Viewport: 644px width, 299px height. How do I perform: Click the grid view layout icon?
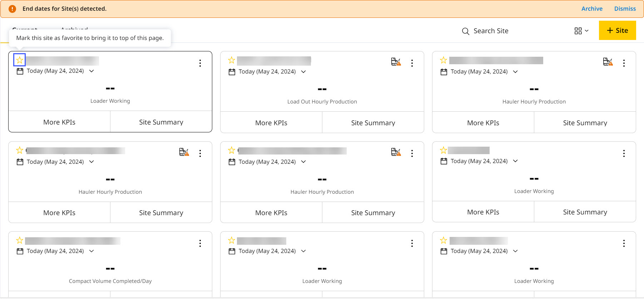pyautogui.click(x=578, y=31)
